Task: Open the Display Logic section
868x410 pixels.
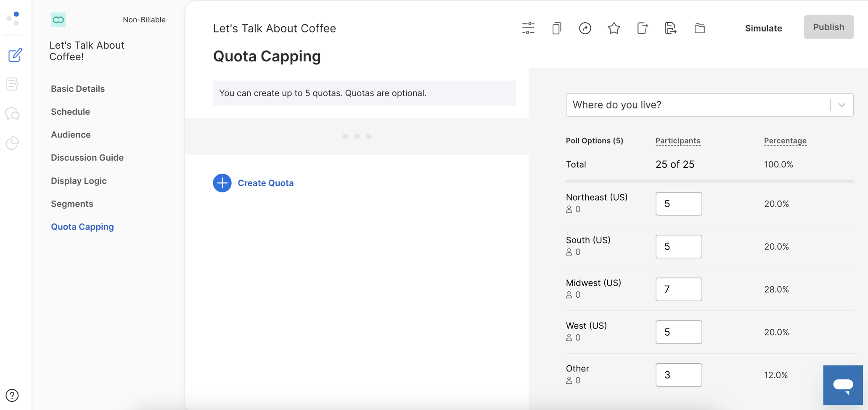Action: [x=79, y=181]
